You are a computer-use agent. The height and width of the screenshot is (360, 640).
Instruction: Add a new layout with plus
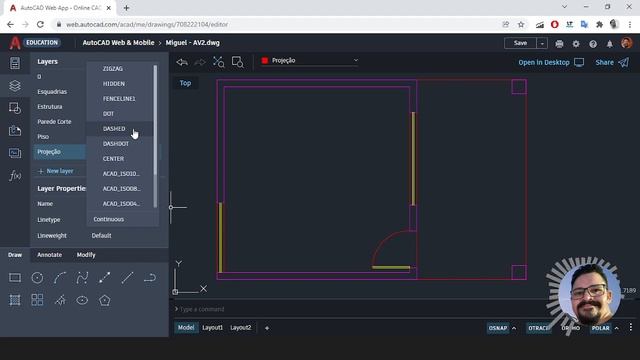tap(267, 328)
